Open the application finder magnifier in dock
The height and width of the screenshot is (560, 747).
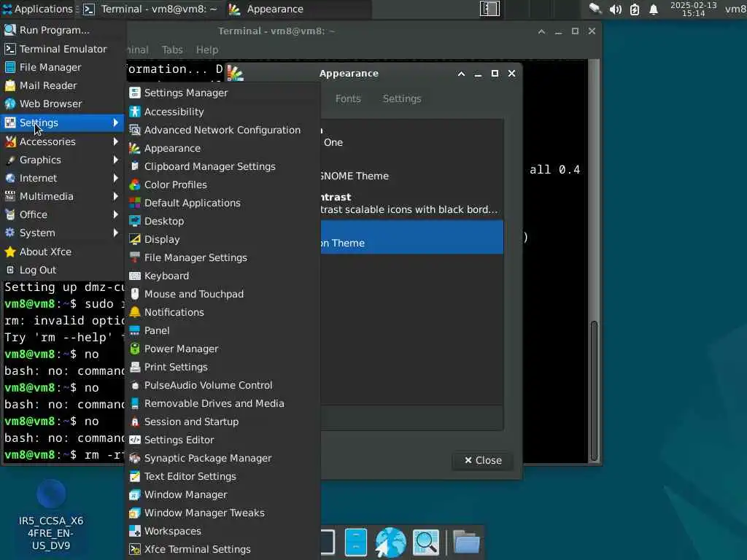pos(425,542)
